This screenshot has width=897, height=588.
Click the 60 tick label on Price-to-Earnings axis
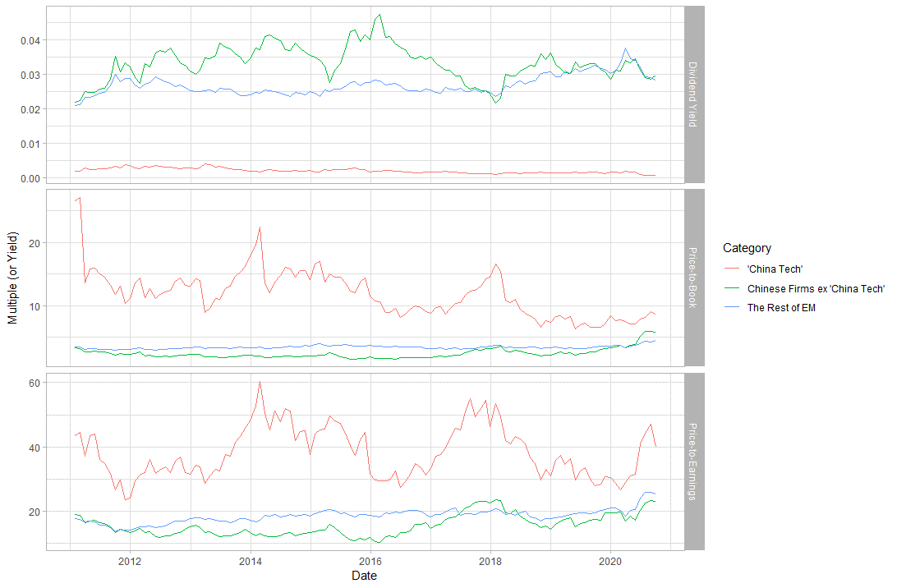click(34, 384)
